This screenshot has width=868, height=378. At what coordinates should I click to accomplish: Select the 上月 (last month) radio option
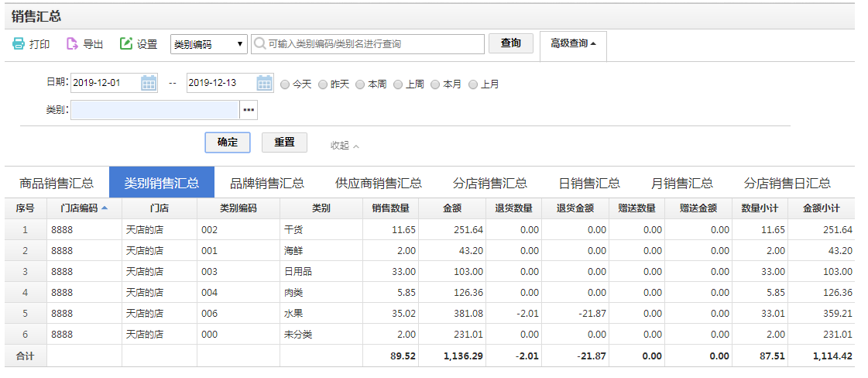point(473,84)
